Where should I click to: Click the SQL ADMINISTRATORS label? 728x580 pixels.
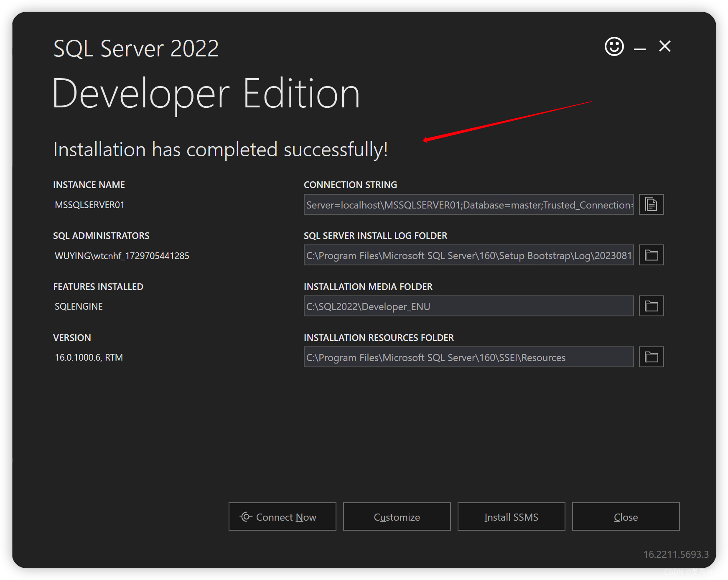(x=101, y=236)
